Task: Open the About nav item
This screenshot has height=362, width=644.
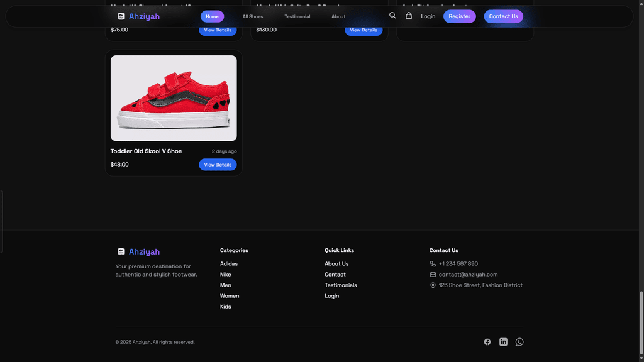Action: click(338, 16)
